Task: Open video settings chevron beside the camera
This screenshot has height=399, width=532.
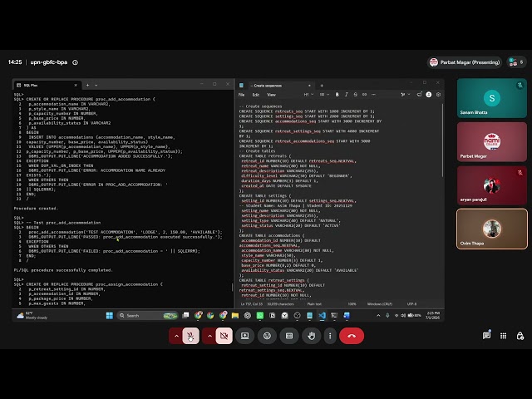Action: [x=209, y=336]
